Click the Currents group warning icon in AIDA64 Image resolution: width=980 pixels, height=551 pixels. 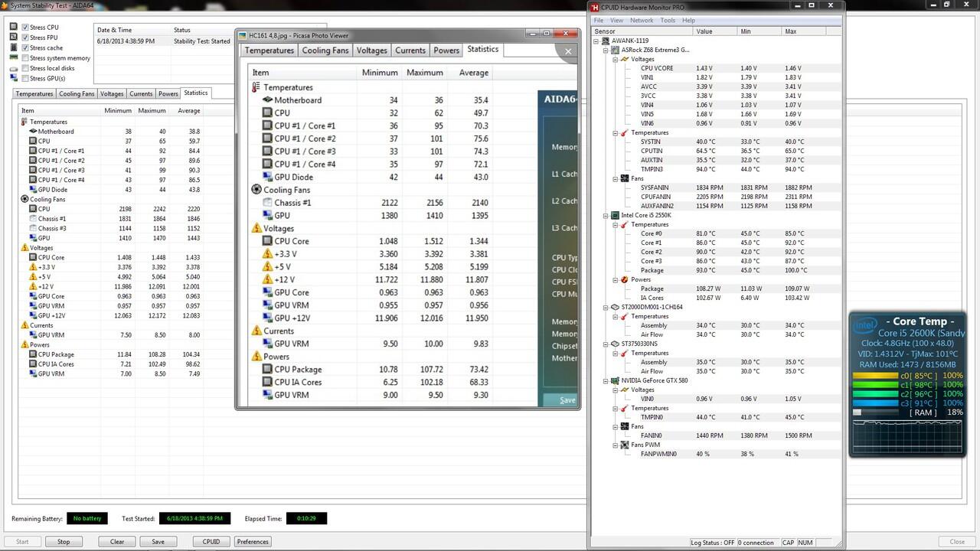(24, 325)
